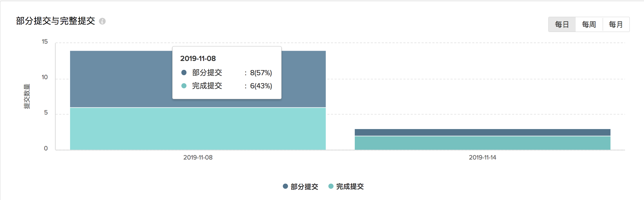This screenshot has height=200, width=644.
Task: Click the 2019-11-08 x-axis label
Action: (x=198, y=157)
